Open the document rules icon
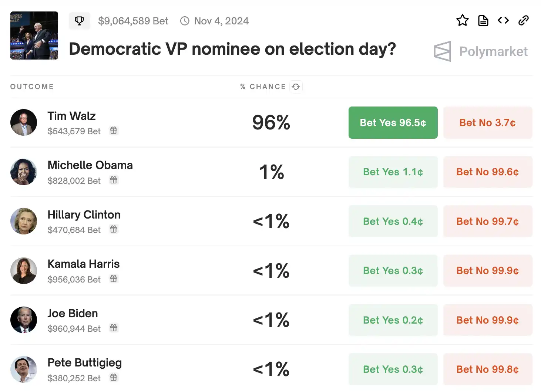The width and height of the screenshot is (541, 392). [483, 21]
